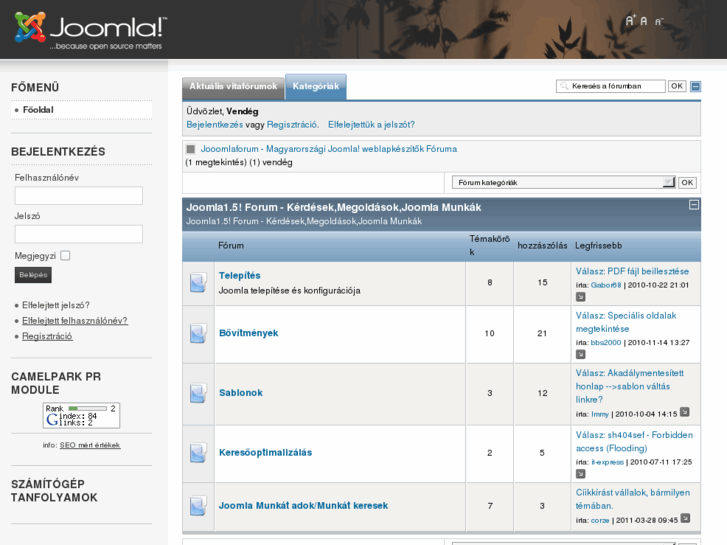Click the Joomla1.5! Forum category title
This screenshot has width=727, height=545.
pyautogui.click(x=333, y=207)
